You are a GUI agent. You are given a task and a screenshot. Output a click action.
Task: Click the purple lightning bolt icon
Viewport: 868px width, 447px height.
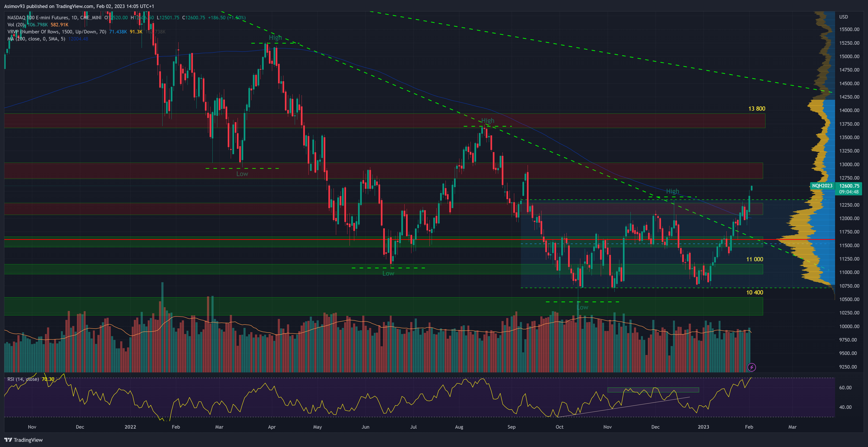751,367
